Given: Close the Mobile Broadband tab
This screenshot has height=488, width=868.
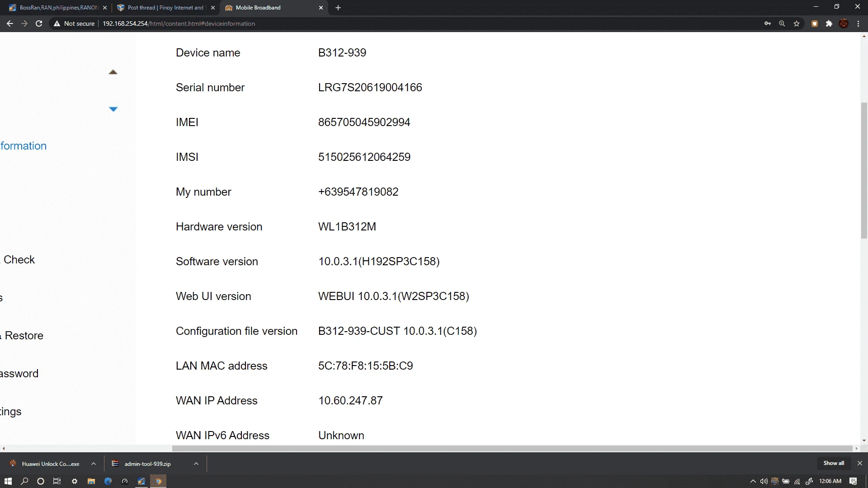Looking at the screenshot, I should click(x=321, y=8).
